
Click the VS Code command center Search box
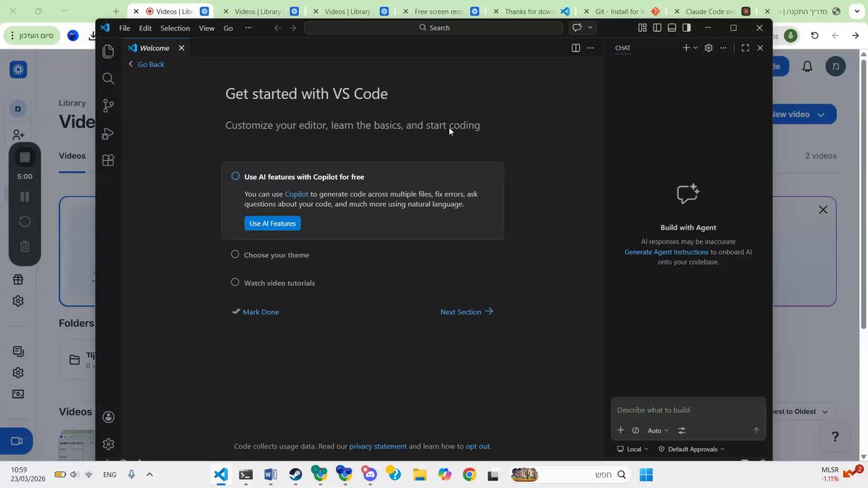[x=434, y=28]
